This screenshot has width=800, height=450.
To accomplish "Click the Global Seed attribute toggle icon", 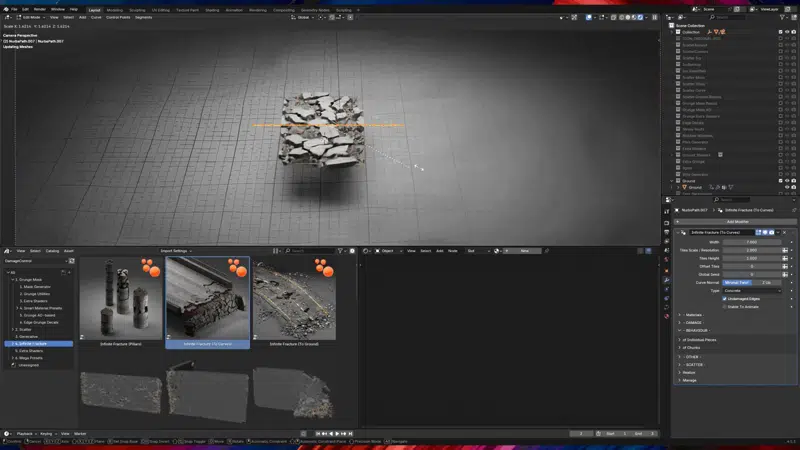I will tap(785, 274).
